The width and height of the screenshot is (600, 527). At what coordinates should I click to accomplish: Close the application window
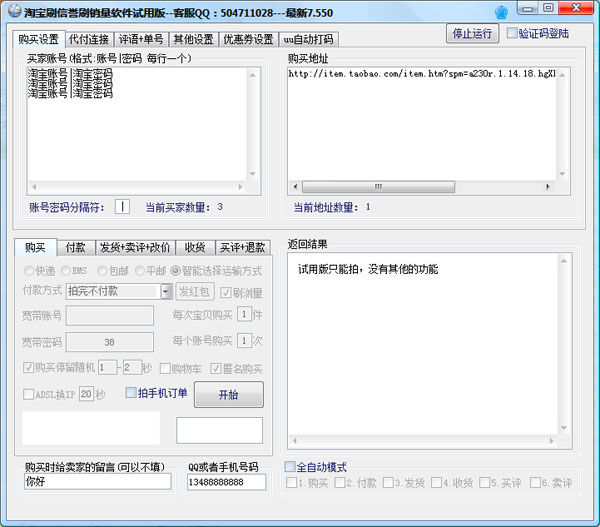[x=576, y=8]
